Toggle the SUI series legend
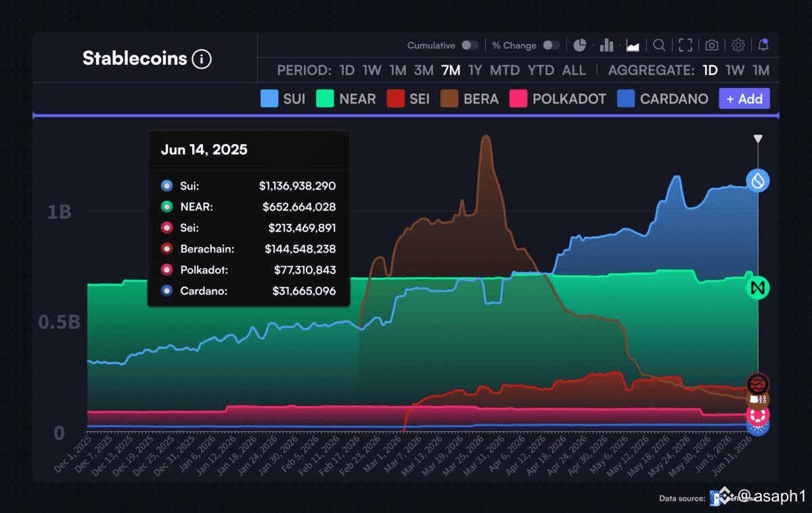The height and width of the screenshot is (513, 812). [283, 99]
